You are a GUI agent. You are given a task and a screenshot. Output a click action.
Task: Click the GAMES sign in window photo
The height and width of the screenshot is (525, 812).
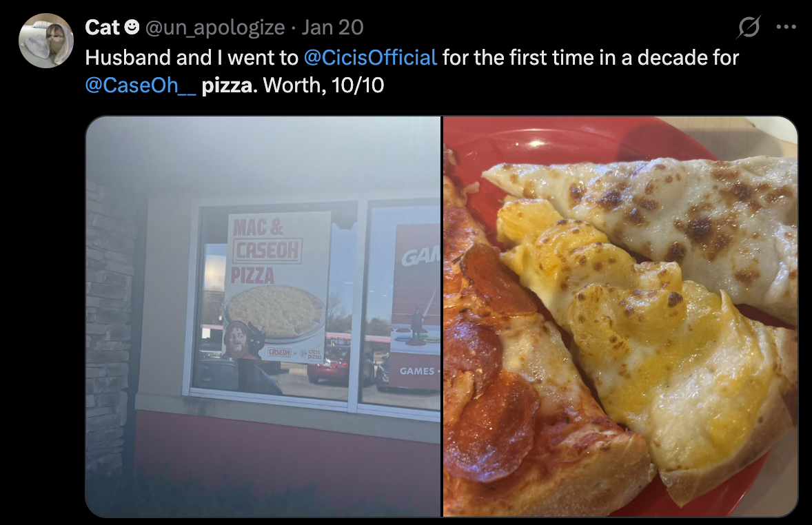(x=417, y=371)
